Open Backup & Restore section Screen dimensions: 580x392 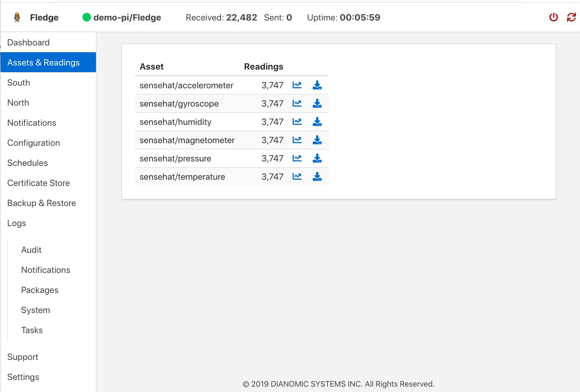pyautogui.click(x=42, y=203)
